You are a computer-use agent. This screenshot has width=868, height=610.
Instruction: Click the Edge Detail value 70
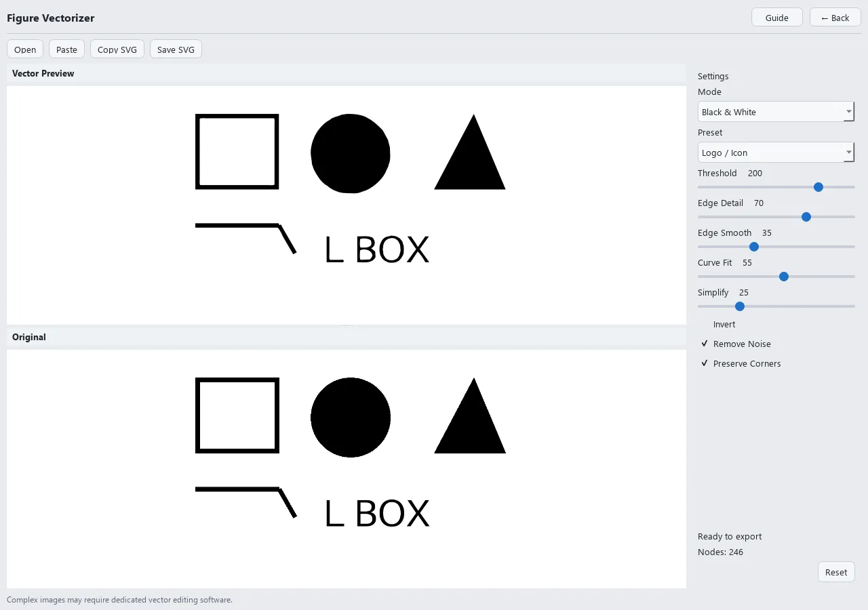pyautogui.click(x=759, y=203)
